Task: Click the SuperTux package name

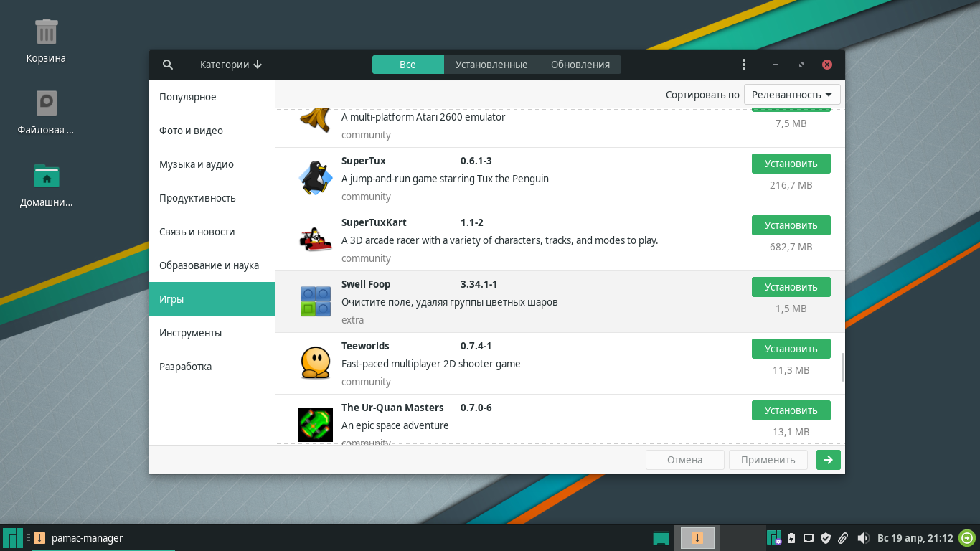Action: point(364,161)
